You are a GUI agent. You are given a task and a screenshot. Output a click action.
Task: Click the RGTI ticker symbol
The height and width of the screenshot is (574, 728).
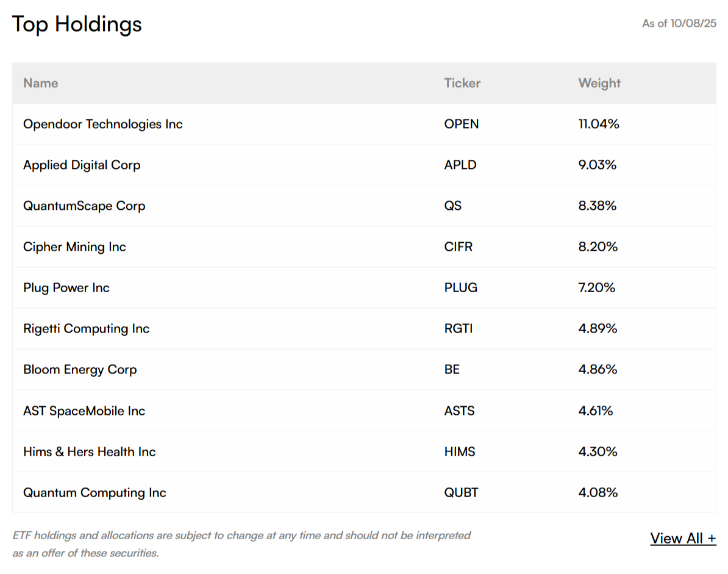pos(459,328)
